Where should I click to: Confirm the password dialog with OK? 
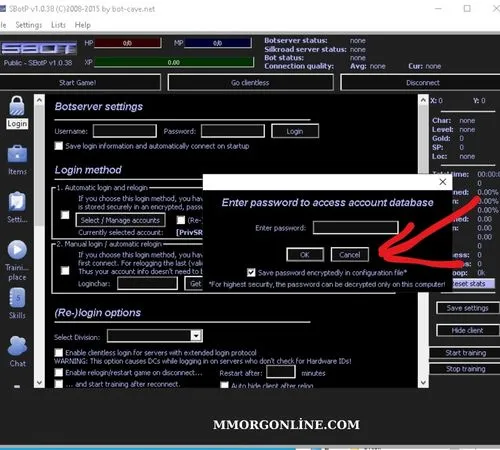pos(305,255)
